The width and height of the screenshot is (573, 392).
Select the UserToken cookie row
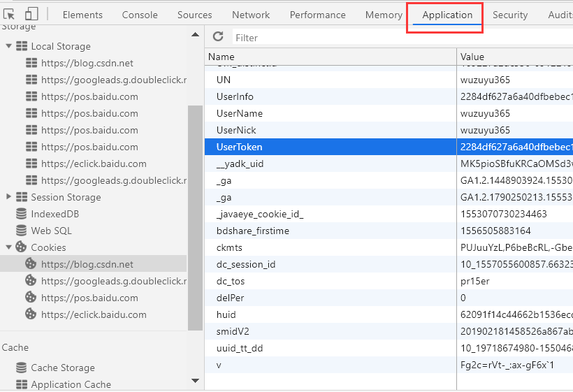click(x=389, y=147)
